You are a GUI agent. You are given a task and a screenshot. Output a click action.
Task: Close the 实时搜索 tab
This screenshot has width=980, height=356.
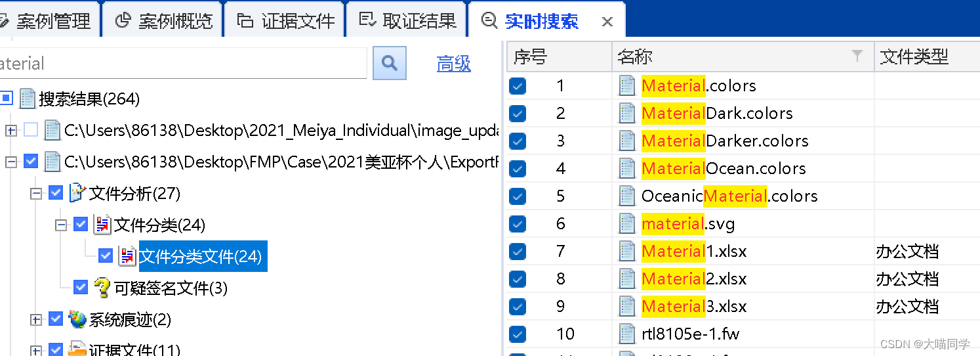click(x=607, y=22)
